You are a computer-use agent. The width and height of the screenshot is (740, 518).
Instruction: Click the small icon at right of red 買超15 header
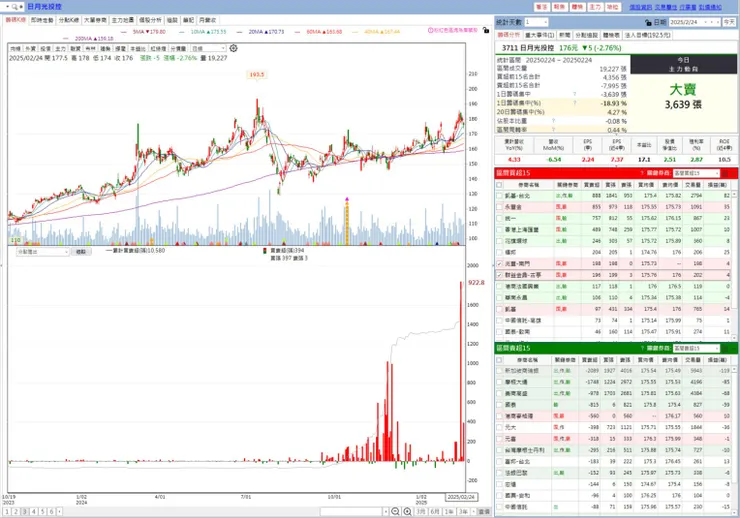pyautogui.click(x=725, y=173)
